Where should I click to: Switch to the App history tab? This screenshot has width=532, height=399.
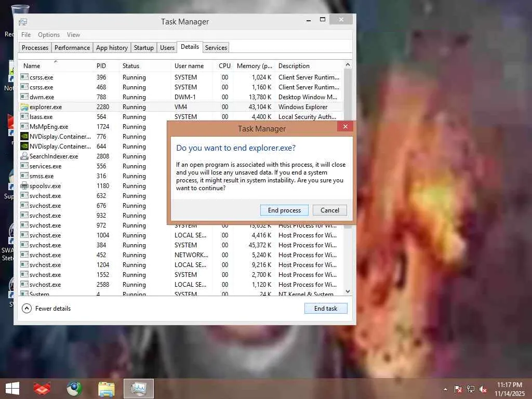point(112,48)
